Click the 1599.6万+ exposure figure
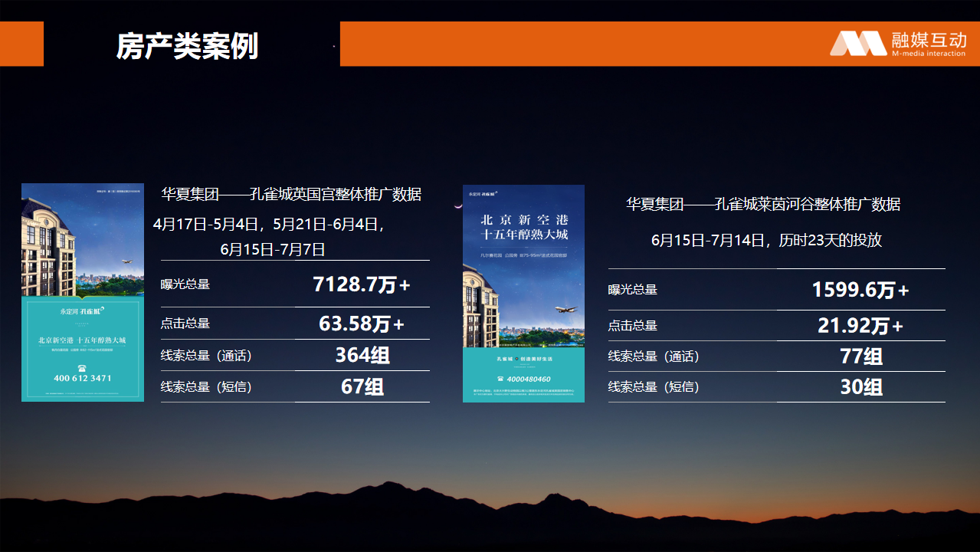 coord(860,290)
